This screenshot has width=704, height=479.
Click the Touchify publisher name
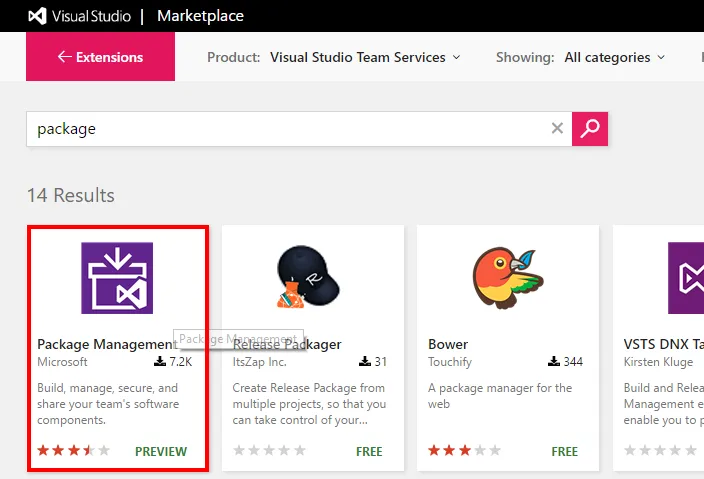[x=450, y=362]
